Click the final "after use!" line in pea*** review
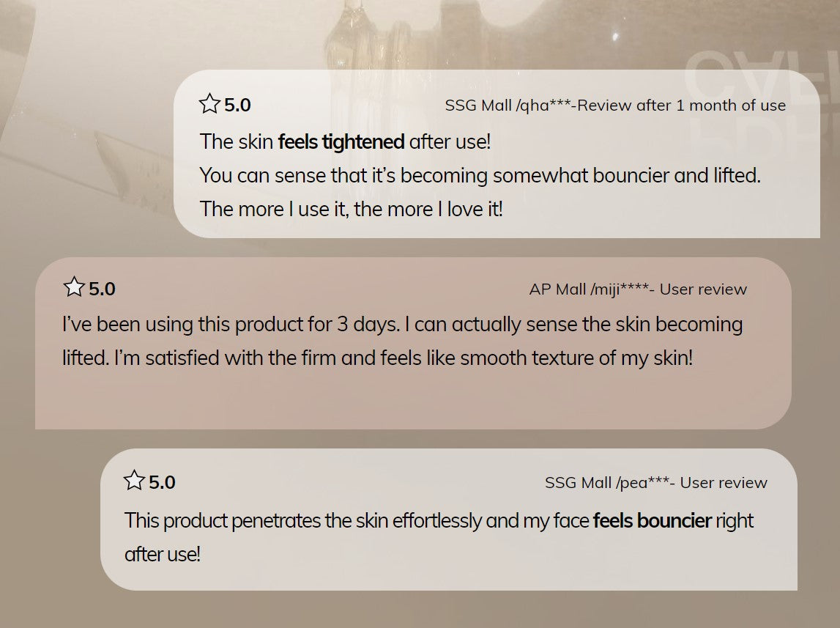840x628 pixels. coord(162,554)
